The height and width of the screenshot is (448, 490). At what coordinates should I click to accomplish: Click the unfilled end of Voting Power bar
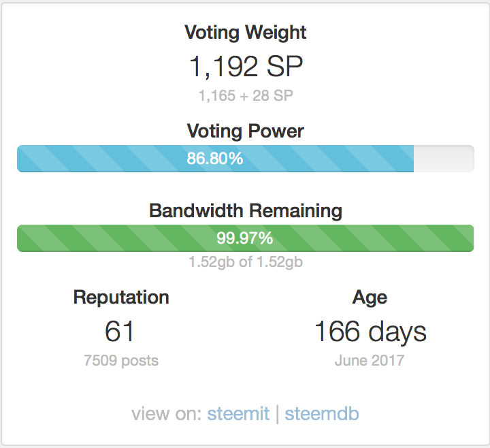pyautogui.click(x=443, y=159)
